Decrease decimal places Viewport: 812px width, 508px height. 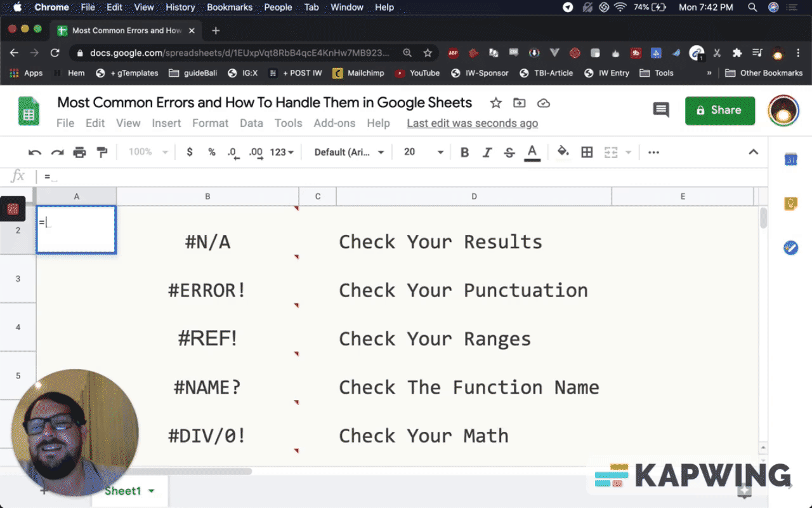(x=233, y=152)
